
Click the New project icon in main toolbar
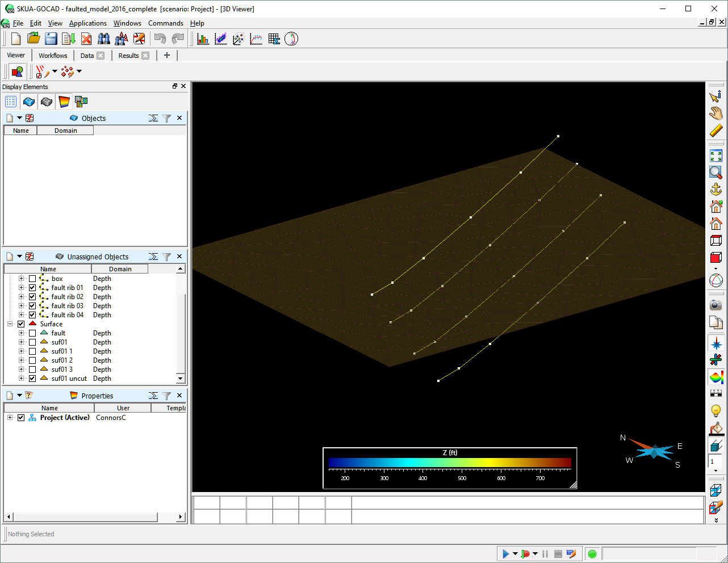16,39
